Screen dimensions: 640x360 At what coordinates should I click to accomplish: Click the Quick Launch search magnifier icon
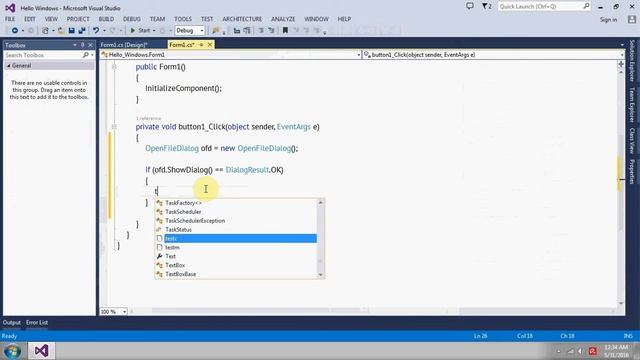(x=587, y=6)
